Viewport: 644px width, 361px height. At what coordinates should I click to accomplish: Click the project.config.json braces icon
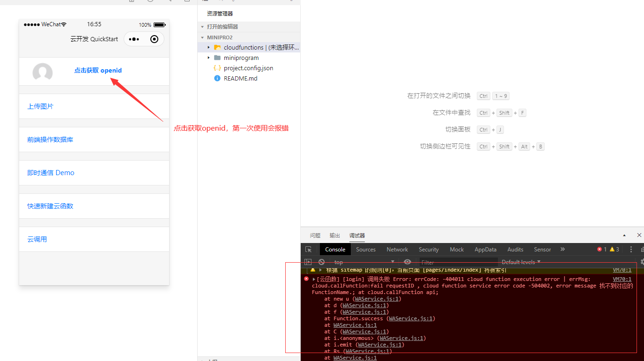coord(217,68)
